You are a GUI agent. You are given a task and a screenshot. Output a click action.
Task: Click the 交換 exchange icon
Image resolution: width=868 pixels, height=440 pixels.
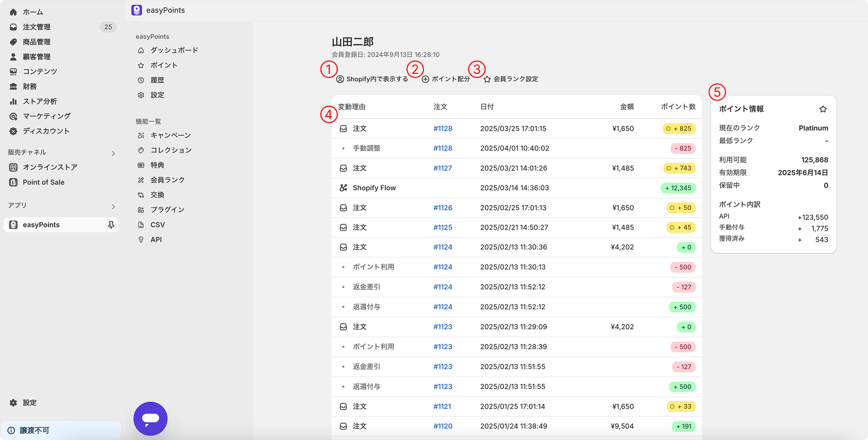pyautogui.click(x=141, y=194)
